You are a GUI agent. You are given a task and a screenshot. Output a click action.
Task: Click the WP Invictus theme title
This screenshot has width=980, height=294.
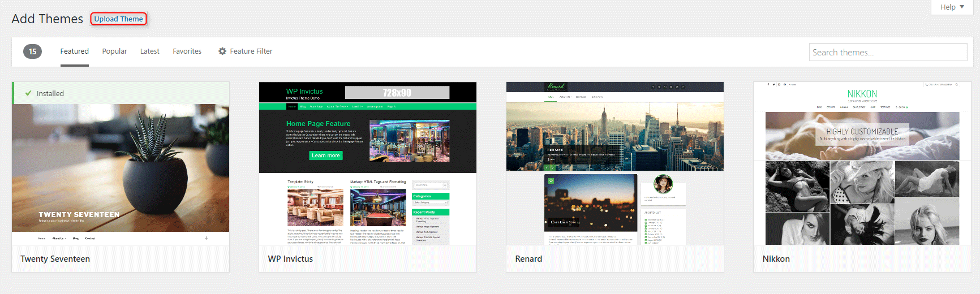[290, 259]
